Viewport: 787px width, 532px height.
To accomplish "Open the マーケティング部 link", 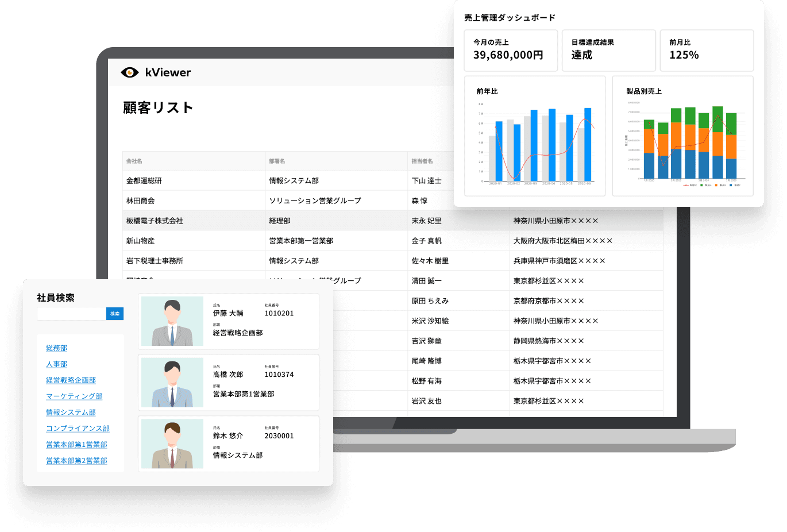I will point(74,396).
